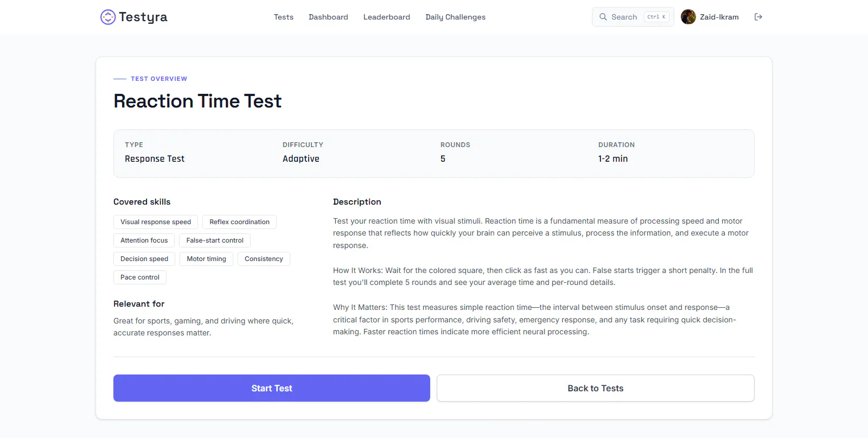Click the Testyra logo icon
The width and height of the screenshot is (868, 438).
point(108,17)
